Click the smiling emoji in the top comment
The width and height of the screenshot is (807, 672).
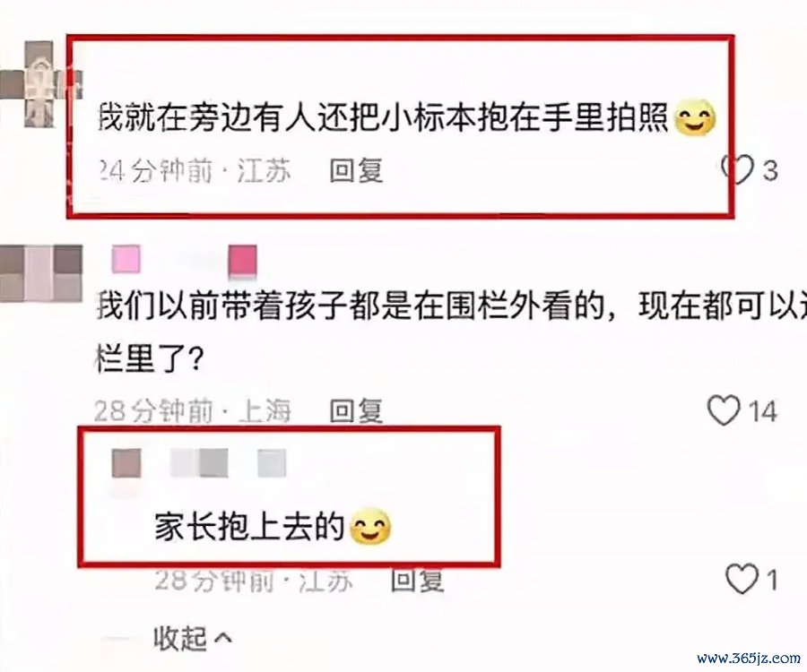694,118
